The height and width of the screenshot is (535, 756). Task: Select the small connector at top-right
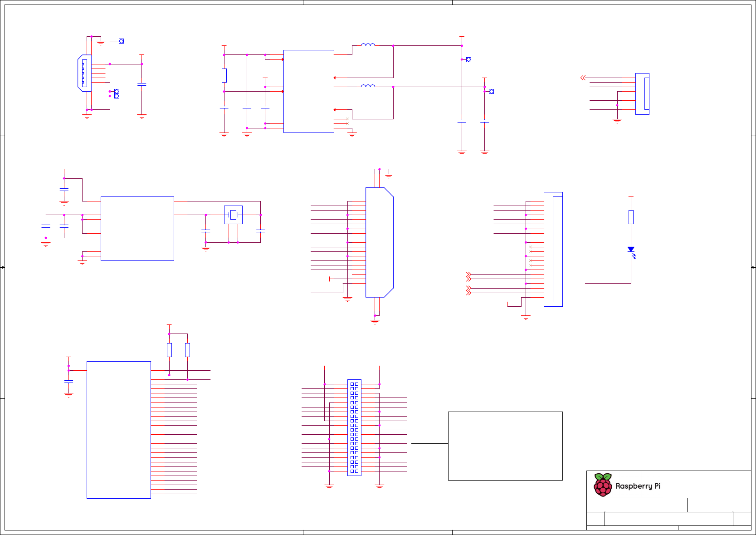pos(642,94)
